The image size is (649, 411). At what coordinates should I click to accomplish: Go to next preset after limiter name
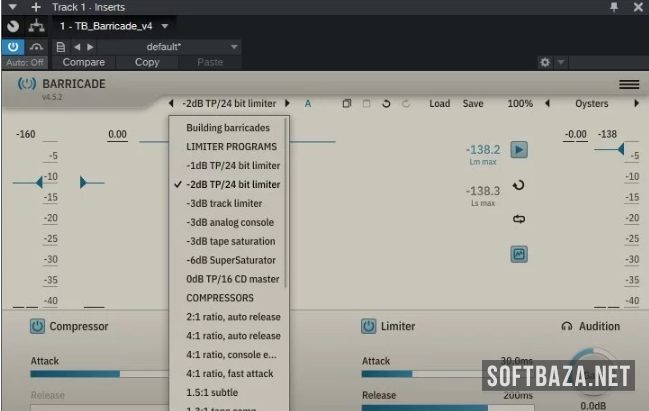pos(288,103)
